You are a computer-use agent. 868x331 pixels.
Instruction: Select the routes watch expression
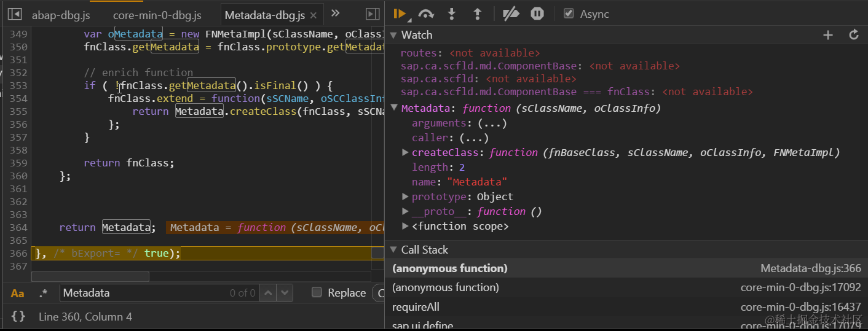pos(470,53)
